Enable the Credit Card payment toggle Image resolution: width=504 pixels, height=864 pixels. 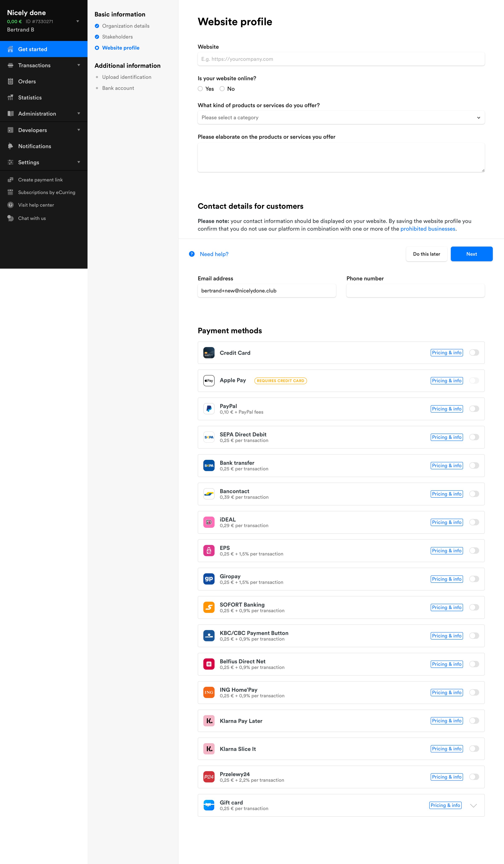click(474, 352)
